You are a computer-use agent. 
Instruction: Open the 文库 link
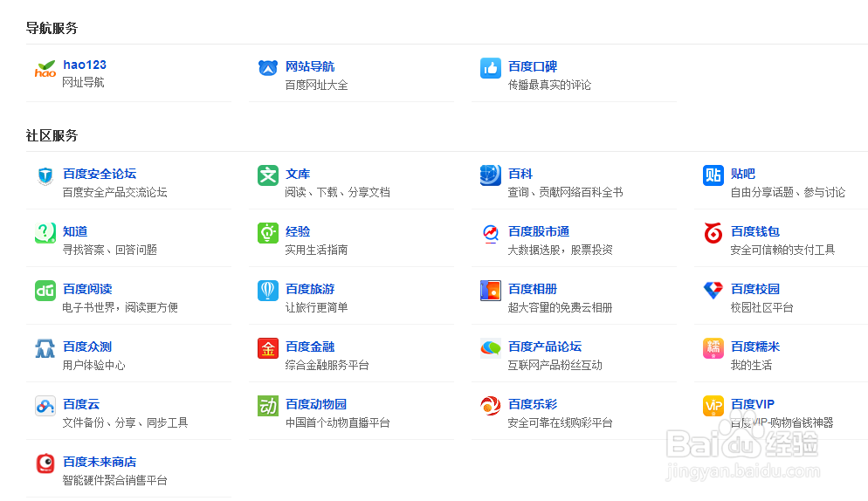(x=298, y=174)
